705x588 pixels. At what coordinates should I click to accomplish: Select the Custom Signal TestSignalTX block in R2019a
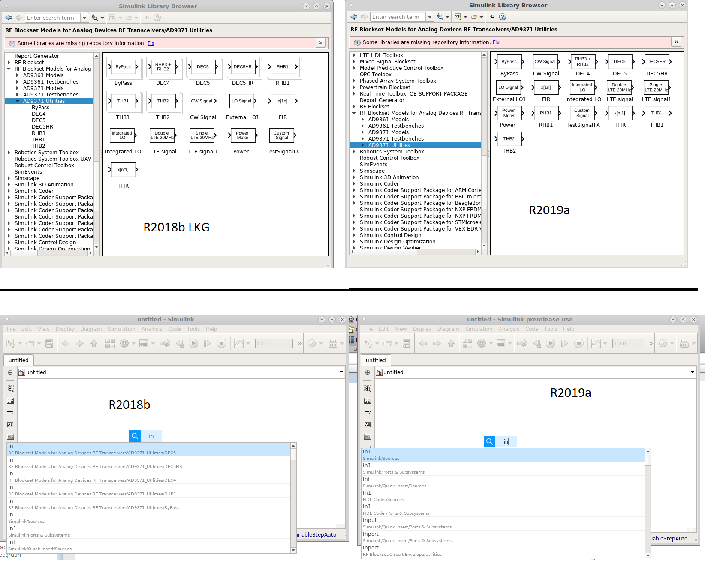point(582,113)
